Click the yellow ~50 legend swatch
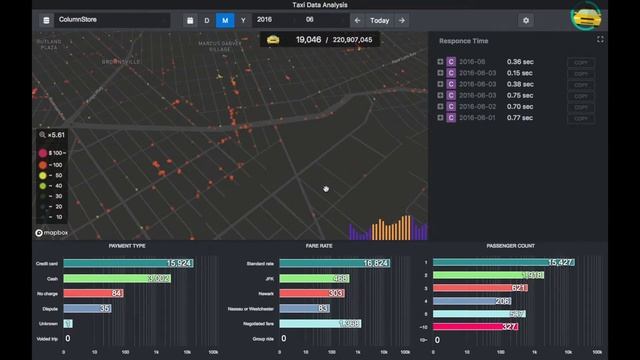Image resolution: width=640 pixels, height=360 pixels. (43, 176)
